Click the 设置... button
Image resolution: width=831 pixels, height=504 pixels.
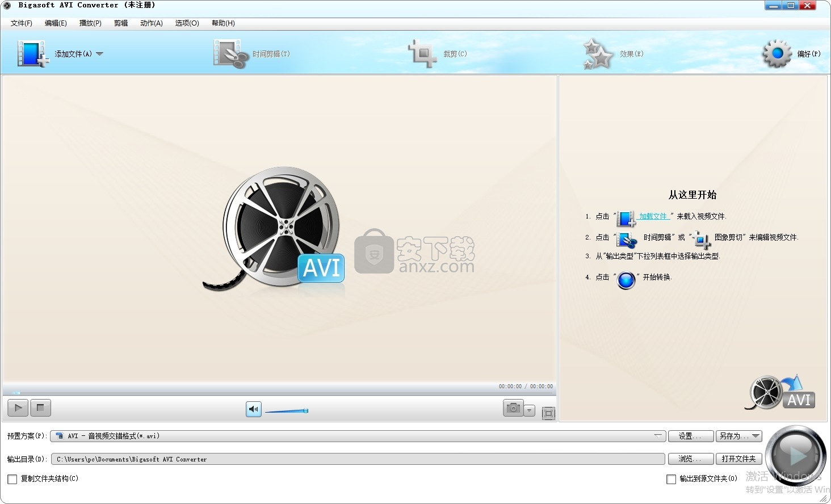[690, 436]
